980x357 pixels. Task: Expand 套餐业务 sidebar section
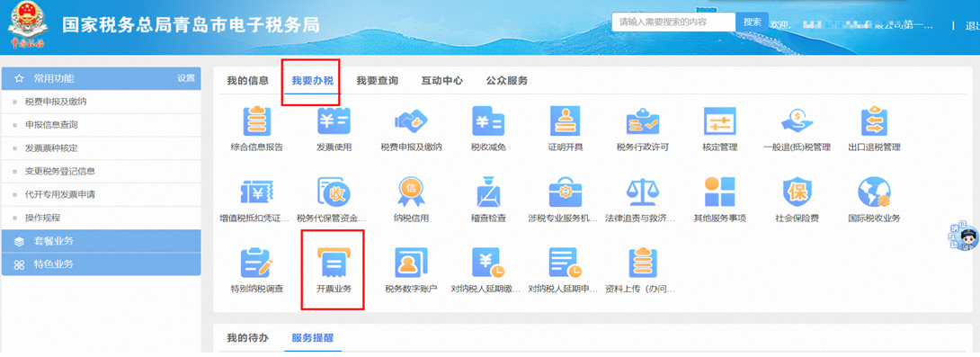(101, 241)
